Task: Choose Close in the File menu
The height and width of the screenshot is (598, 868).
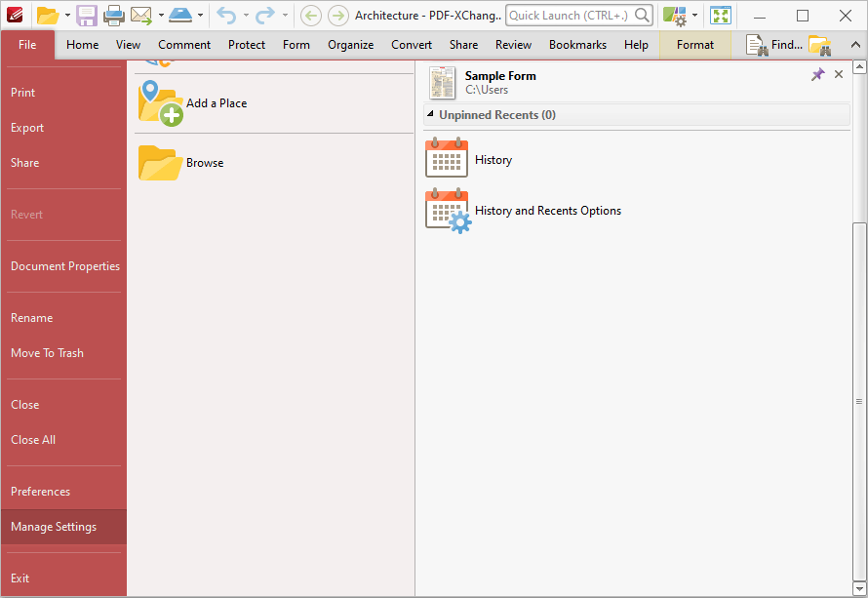Action: (63, 405)
